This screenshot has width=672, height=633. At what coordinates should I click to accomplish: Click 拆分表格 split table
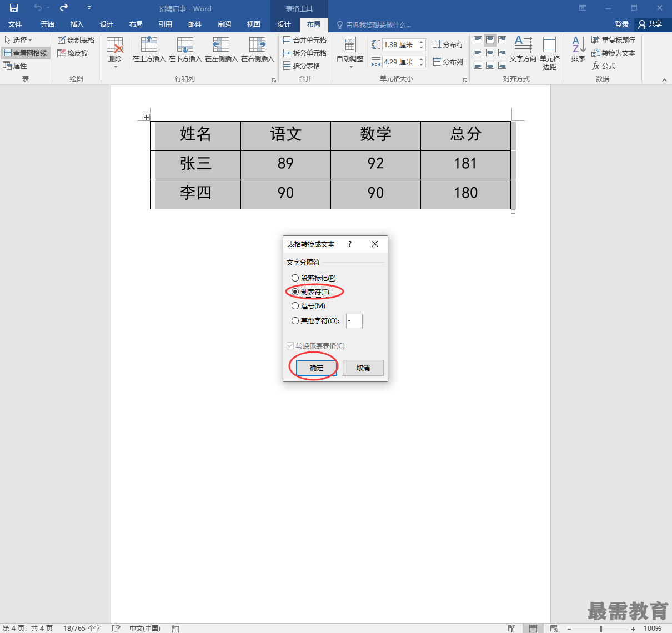(302, 66)
